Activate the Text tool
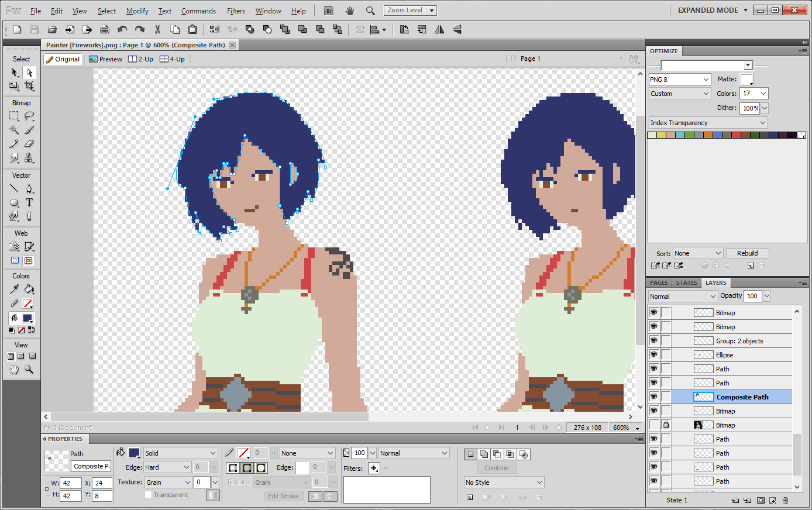This screenshot has width=812, height=510. click(29, 202)
